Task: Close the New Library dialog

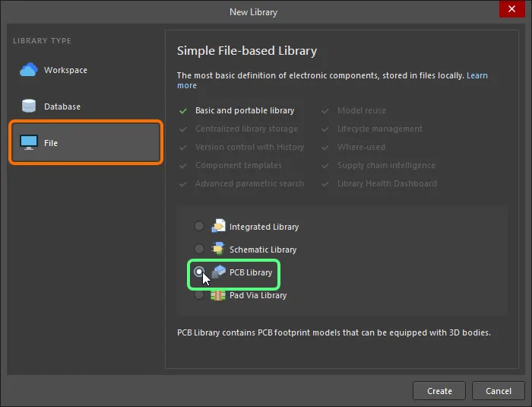Action: (508, 11)
